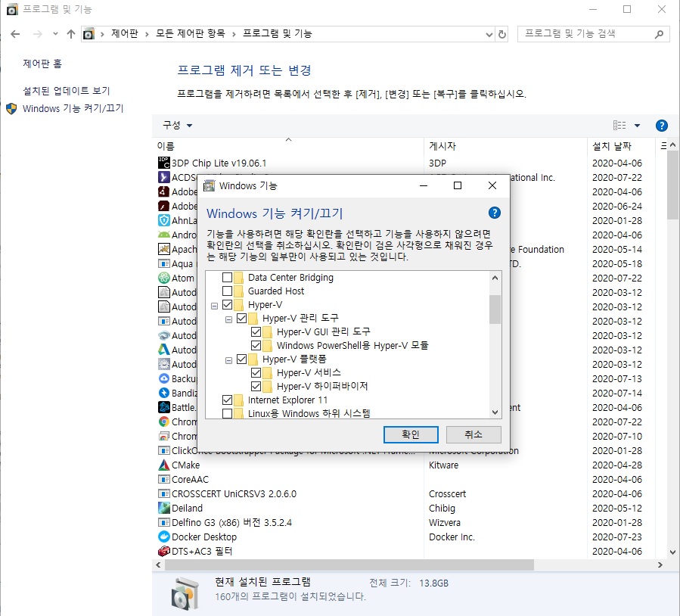
Task: Open the address bar history dropdown
Action: 489,34
